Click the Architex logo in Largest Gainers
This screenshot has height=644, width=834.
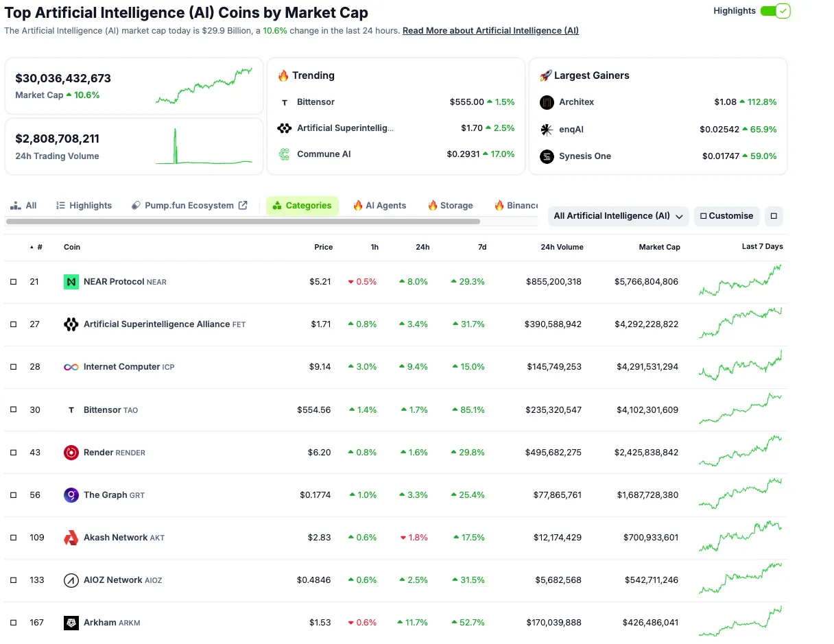pyautogui.click(x=547, y=102)
